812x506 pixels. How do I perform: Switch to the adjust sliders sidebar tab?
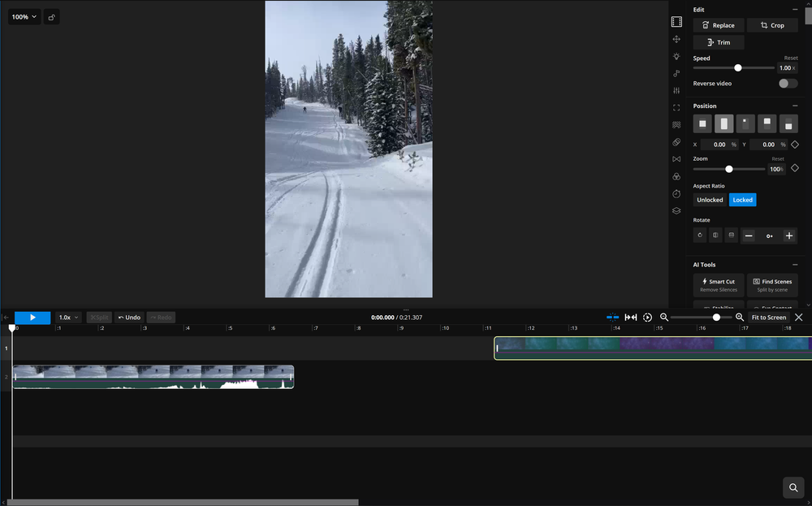pyautogui.click(x=676, y=90)
